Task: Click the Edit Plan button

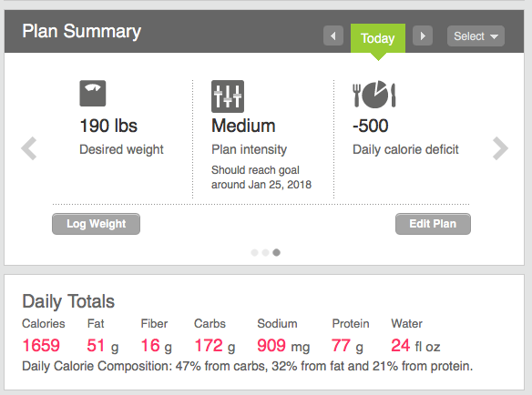Action: (x=433, y=224)
